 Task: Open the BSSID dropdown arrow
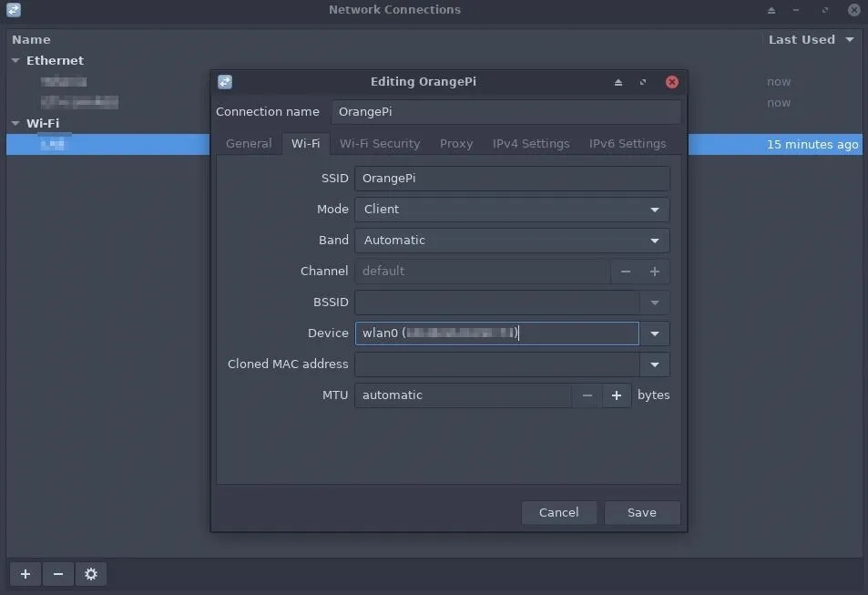coord(654,303)
